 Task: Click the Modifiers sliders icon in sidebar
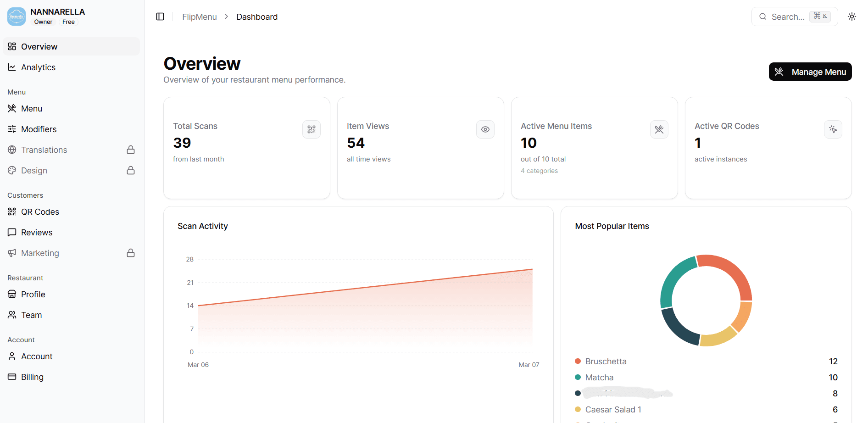click(x=12, y=129)
